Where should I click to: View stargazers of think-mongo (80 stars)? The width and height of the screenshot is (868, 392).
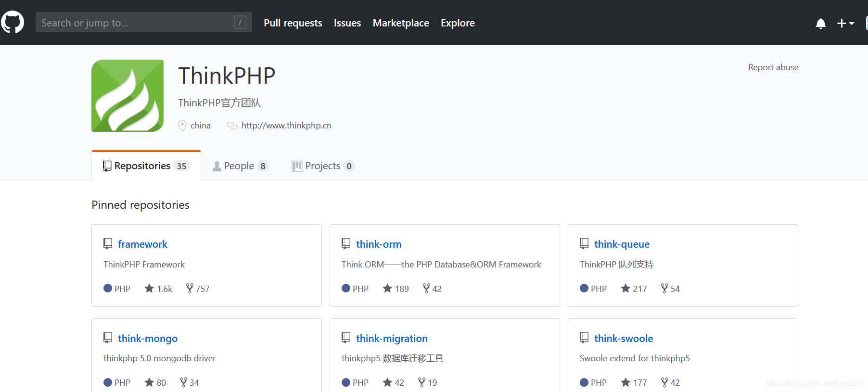(155, 382)
